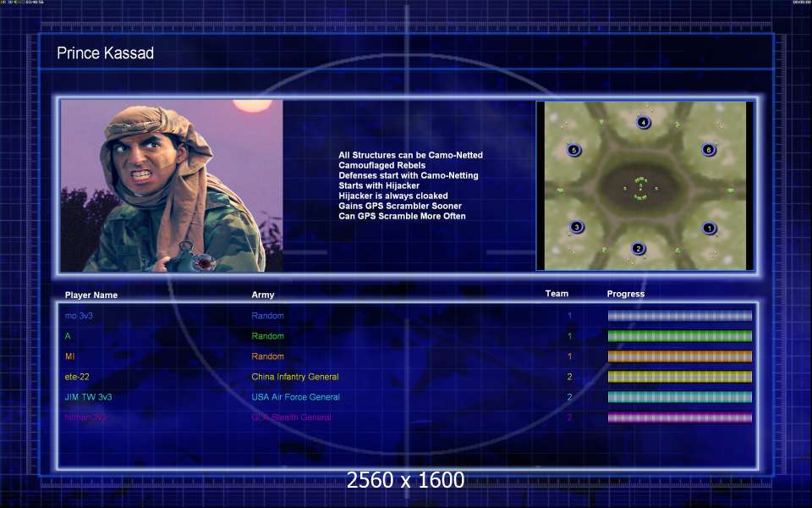Click the green progress bar for player A
Image resolution: width=812 pixels, height=508 pixels.
pyautogui.click(x=679, y=336)
